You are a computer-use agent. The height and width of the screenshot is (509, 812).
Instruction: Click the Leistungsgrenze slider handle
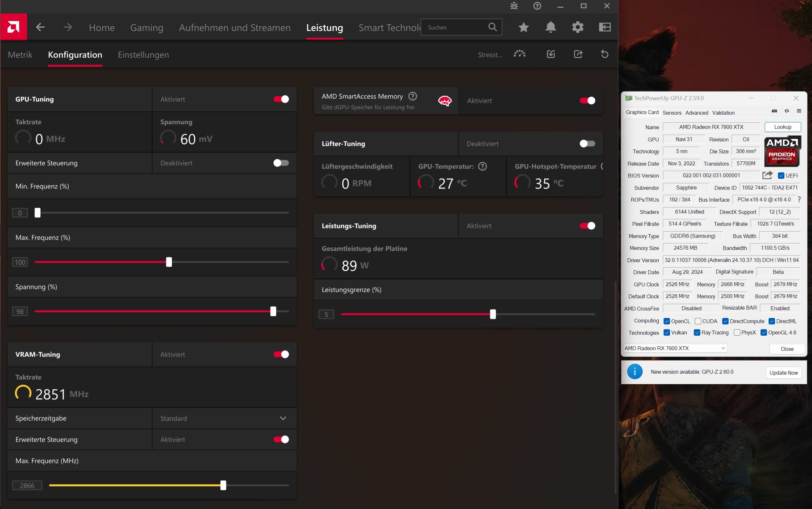click(x=493, y=314)
